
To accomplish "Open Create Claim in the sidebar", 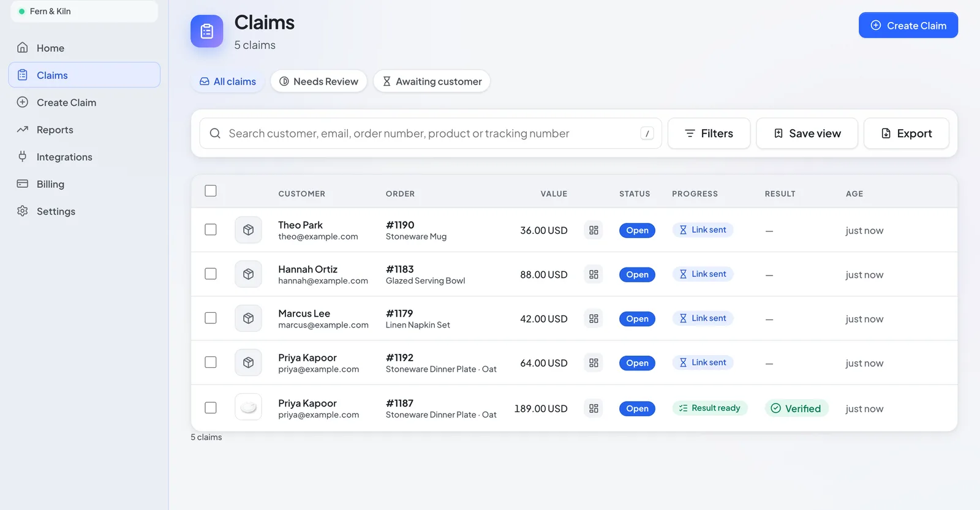I will pyautogui.click(x=85, y=102).
